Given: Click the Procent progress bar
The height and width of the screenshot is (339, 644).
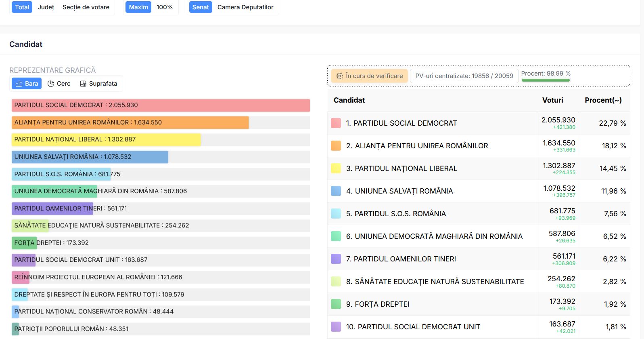Looking at the screenshot, I should pyautogui.click(x=546, y=80).
